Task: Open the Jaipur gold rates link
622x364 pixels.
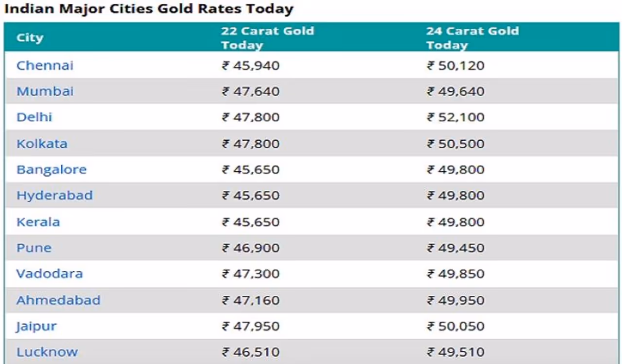Action: click(x=36, y=326)
